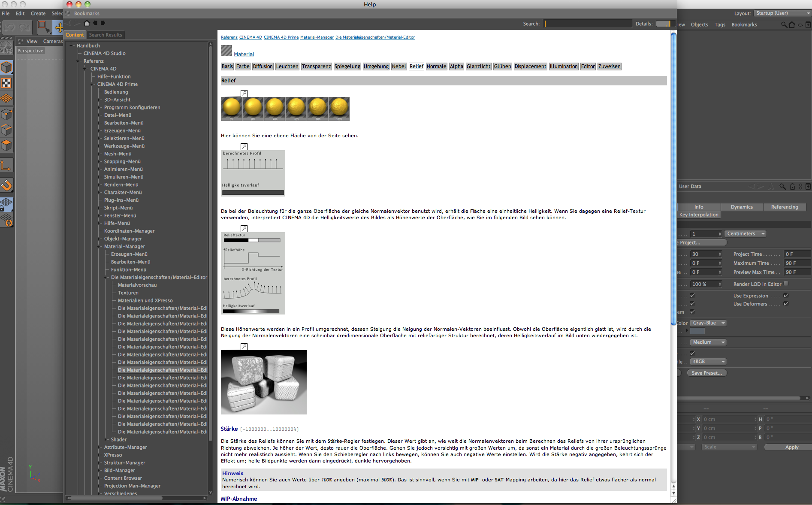Collapse the Material-Manager tree node
812x505 pixels.
pyautogui.click(x=100, y=246)
